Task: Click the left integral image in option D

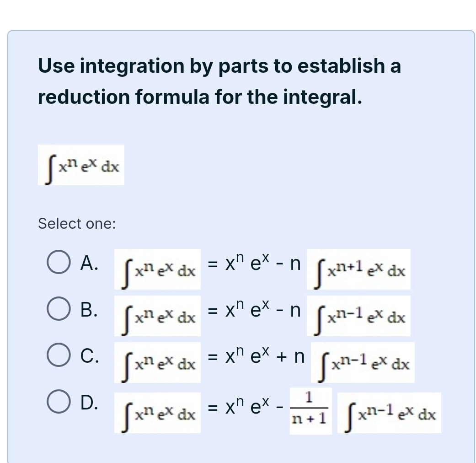Action: pyautogui.click(x=157, y=412)
